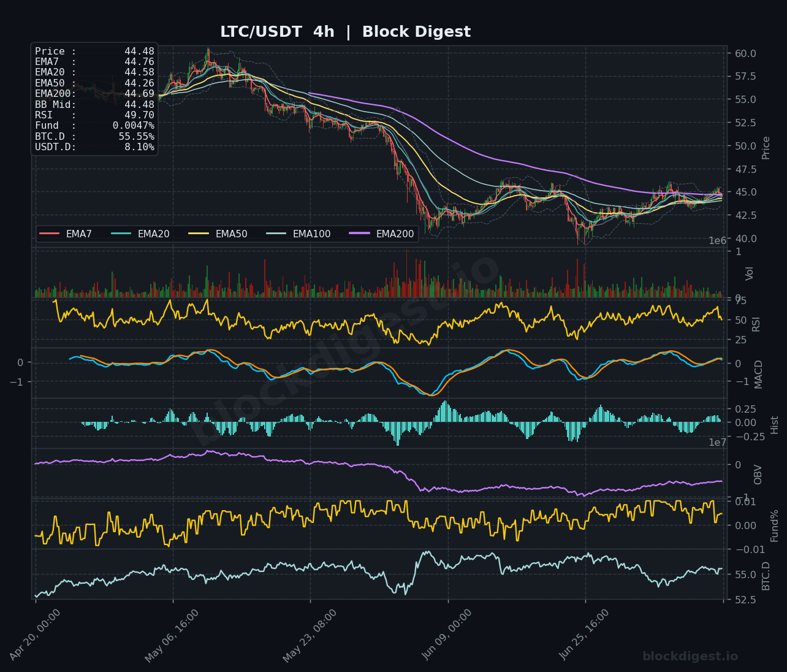Click the May 23, 08:00 date tick
Image resolution: width=787 pixels, height=672 pixels.
click(310, 635)
